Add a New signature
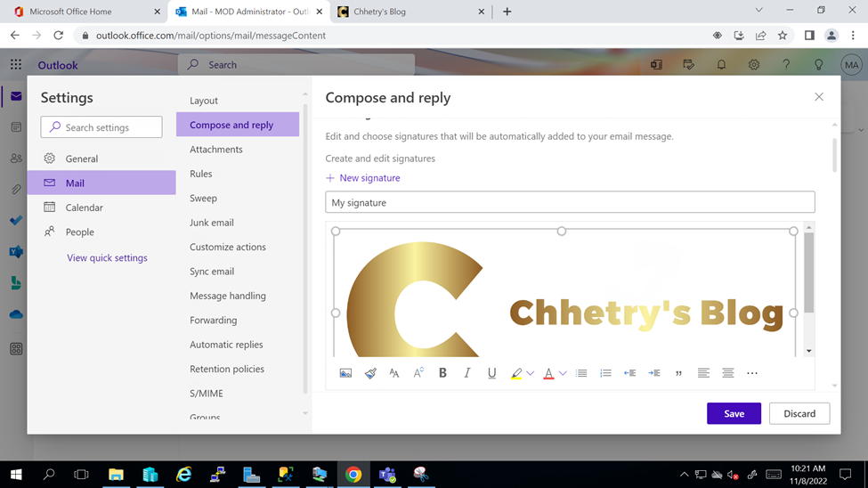This screenshot has width=868, height=488. pos(363,178)
